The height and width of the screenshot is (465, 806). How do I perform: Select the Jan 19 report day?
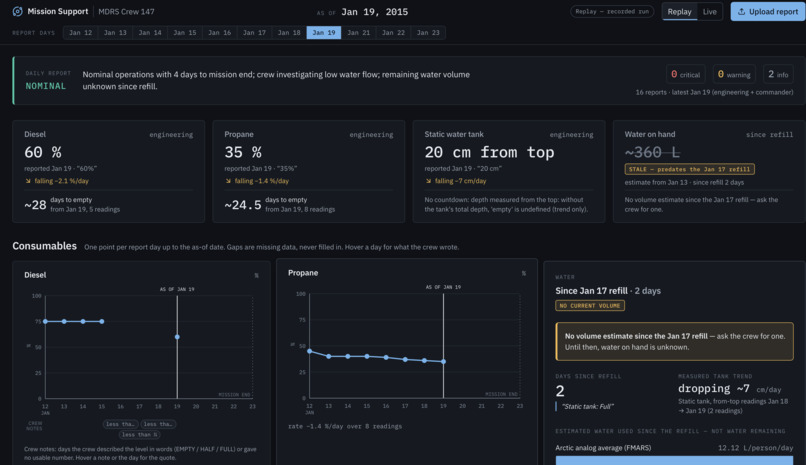pos(324,32)
